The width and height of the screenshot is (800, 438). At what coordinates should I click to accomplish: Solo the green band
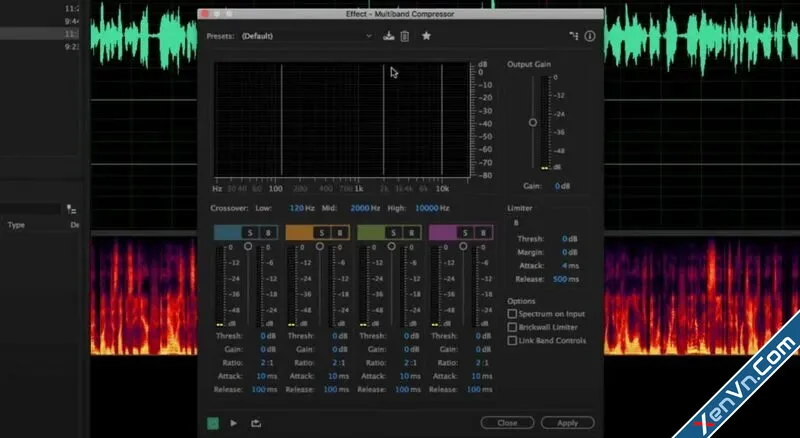tap(393, 233)
